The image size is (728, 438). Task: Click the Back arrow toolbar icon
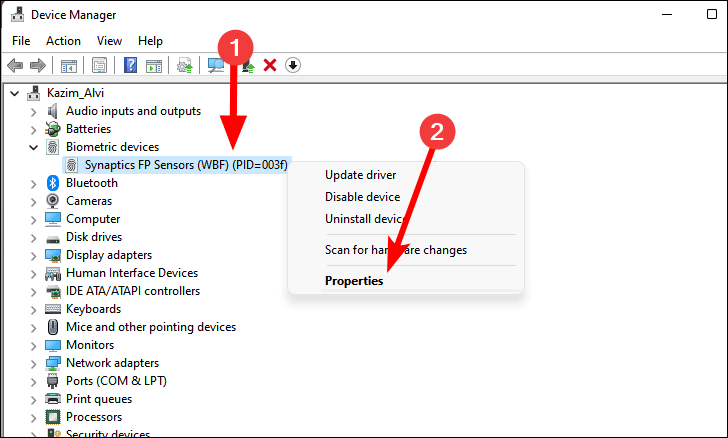coord(15,66)
